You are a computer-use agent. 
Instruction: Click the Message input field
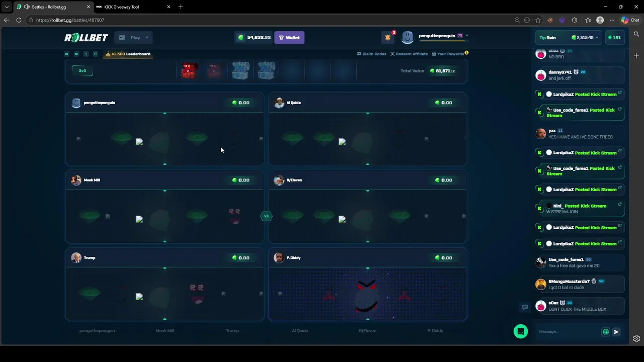[569, 332]
